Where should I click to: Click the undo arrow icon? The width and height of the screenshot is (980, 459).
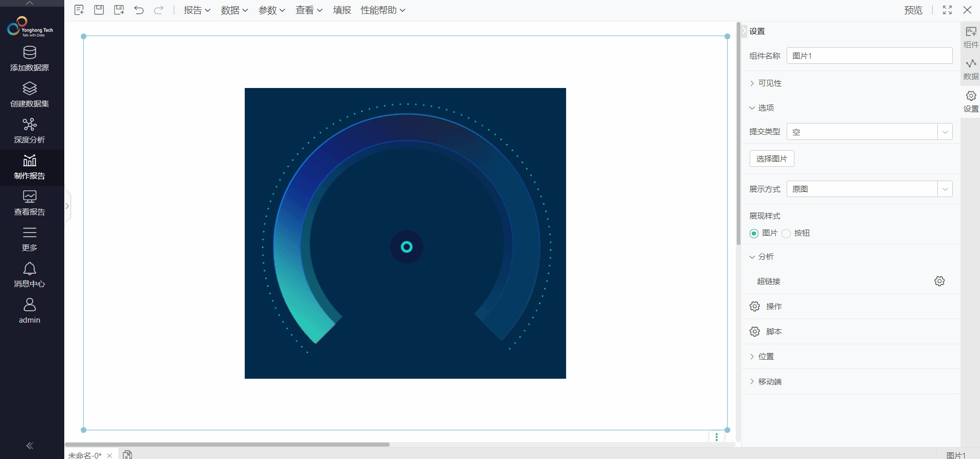[x=139, y=10]
